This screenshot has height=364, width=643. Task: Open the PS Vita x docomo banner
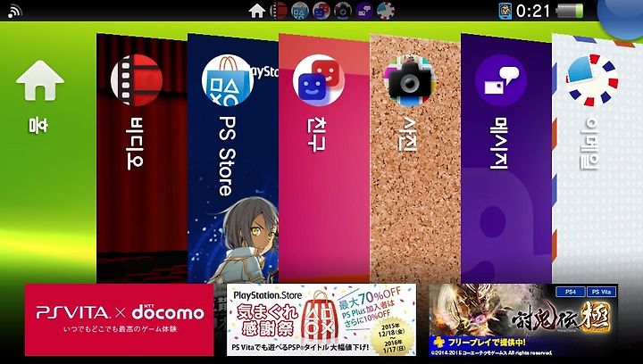(119, 319)
